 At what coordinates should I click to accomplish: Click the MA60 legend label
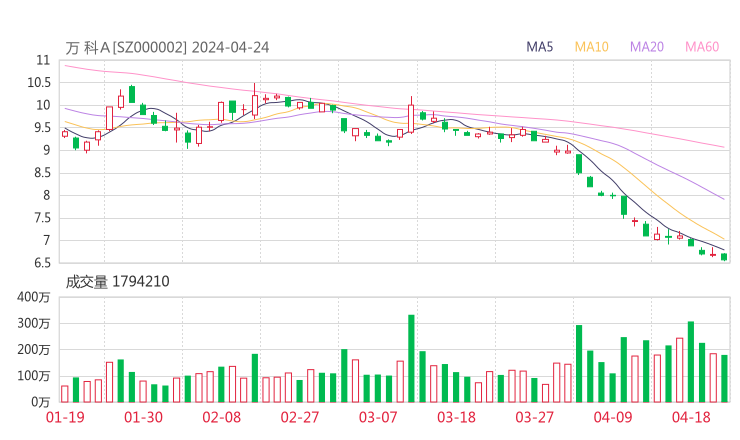pyautogui.click(x=702, y=47)
